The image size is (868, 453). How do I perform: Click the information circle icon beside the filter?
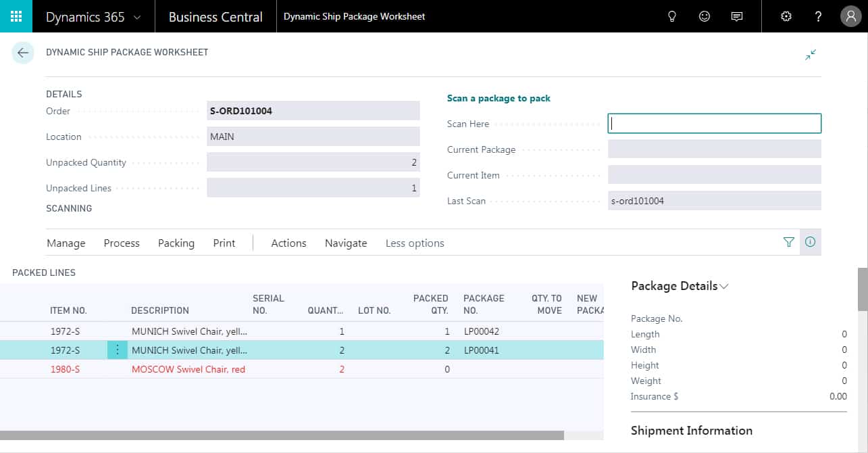[810, 242]
